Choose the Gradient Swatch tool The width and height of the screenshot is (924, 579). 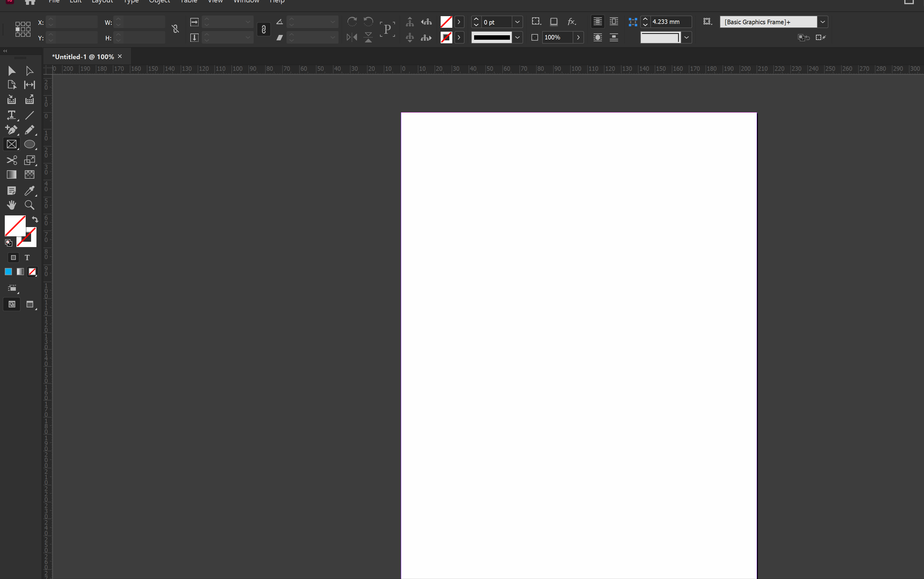point(11,174)
